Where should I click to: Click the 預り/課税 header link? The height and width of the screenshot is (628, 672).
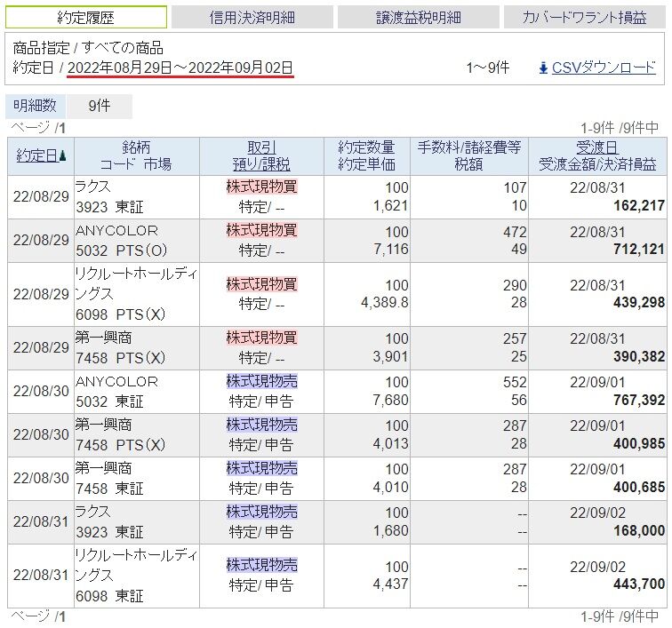pyautogui.click(x=261, y=164)
